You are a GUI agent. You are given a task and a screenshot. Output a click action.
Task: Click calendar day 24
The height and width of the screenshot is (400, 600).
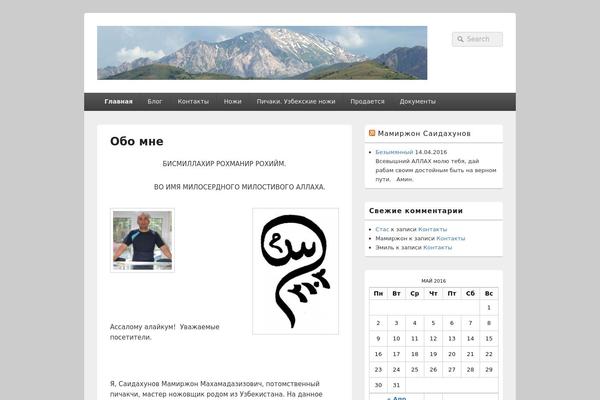tap(396, 369)
